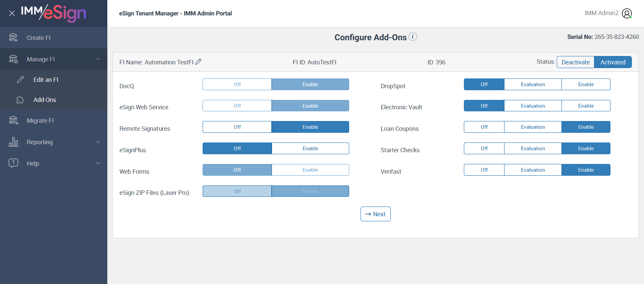Close the sidebar with the X icon
The width and height of the screenshot is (644, 284).
coord(12,13)
